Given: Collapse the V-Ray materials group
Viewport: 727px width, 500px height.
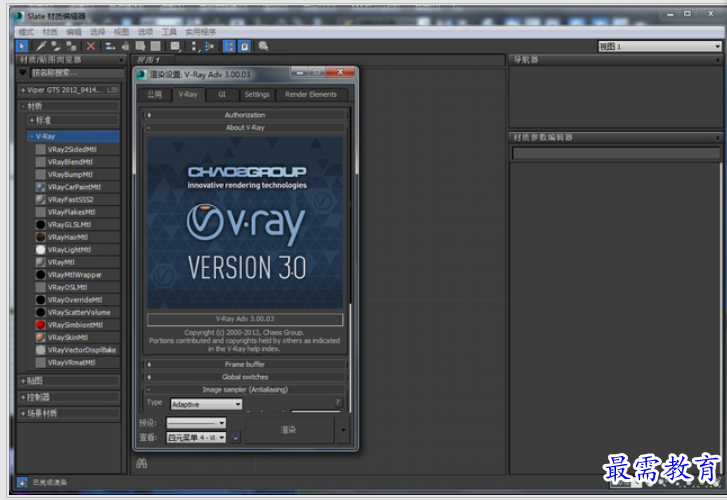Looking at the screenshot, I should point(73,136).
